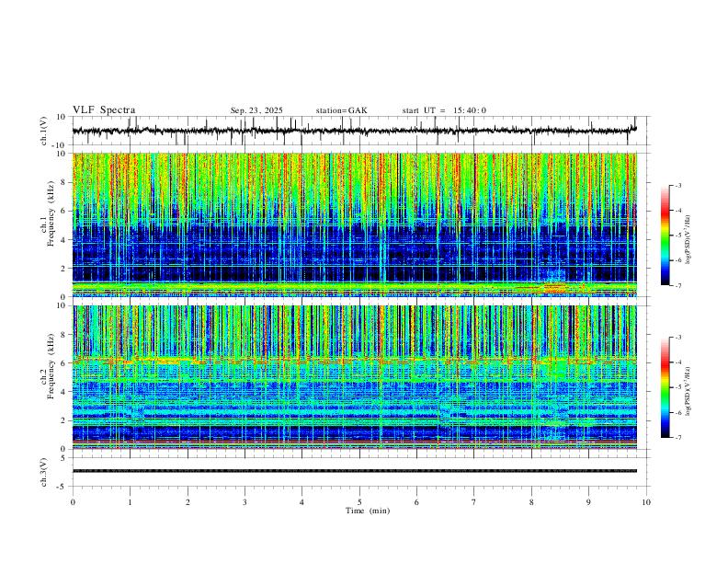
Task: Click the "ch.1(V)" waveform axis label
Action: [x=44, y=131]
